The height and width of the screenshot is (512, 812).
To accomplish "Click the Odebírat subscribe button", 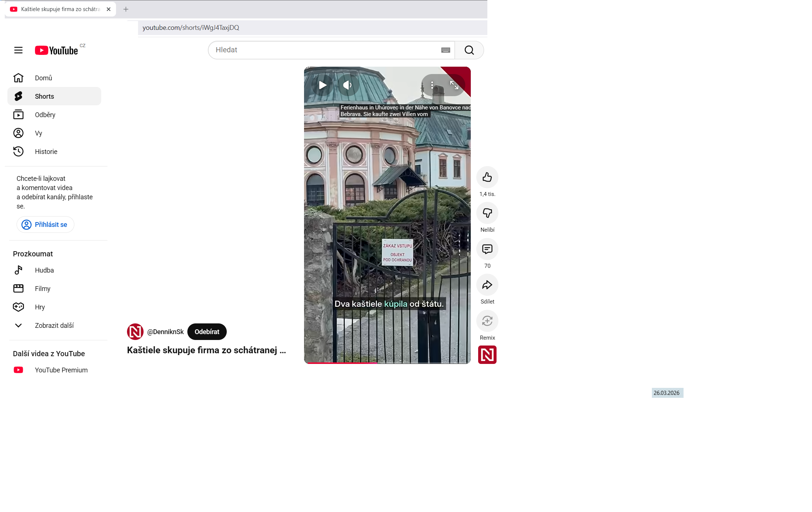I will click(207, 332).
